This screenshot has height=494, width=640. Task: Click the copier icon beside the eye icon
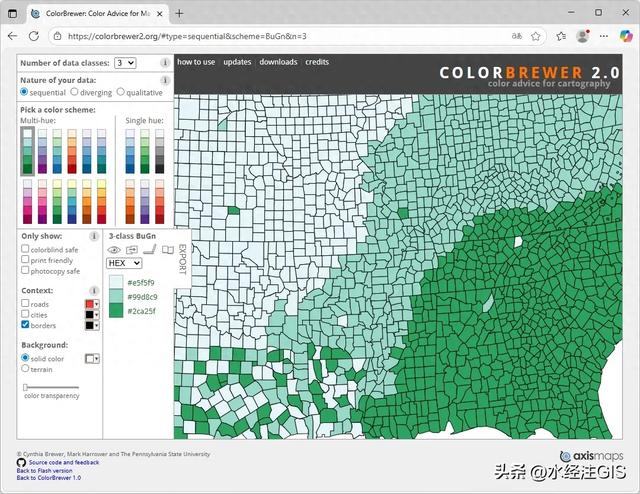[132, 249]
